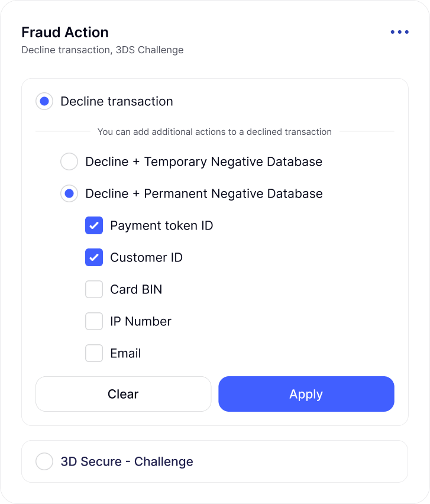430x504 pixels.
Task: Click the Clear button
Action: [123, 394]
